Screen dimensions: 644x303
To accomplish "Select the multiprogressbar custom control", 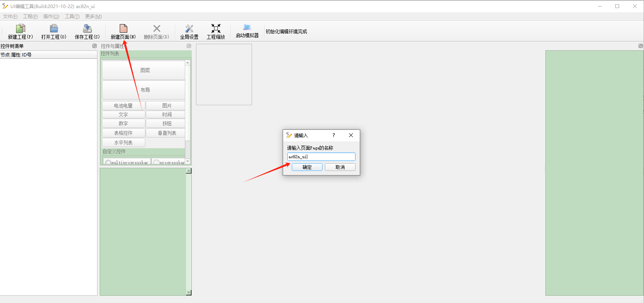I will (127, 162).
